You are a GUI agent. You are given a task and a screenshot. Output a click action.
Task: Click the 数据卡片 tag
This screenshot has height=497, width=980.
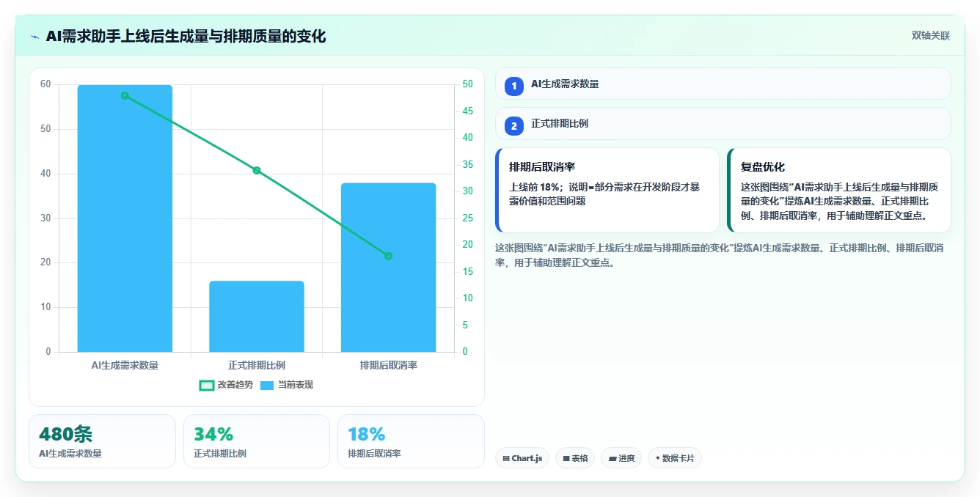click(x=675, y=458)
